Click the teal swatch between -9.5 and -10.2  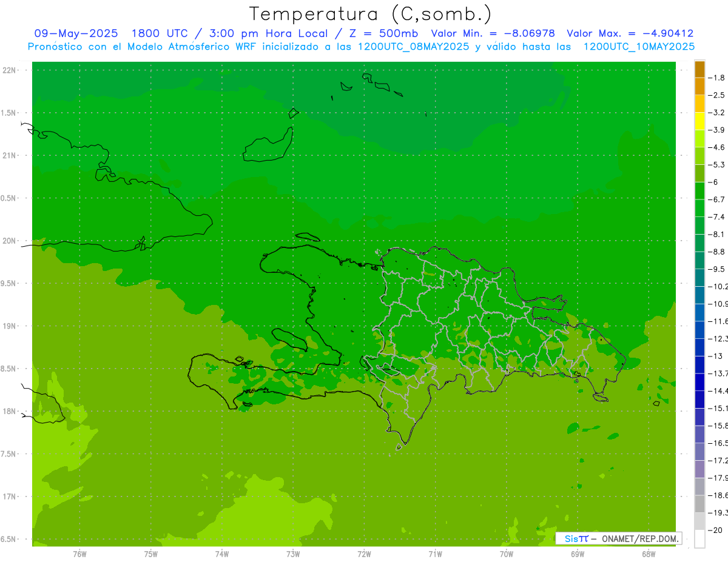699,278
